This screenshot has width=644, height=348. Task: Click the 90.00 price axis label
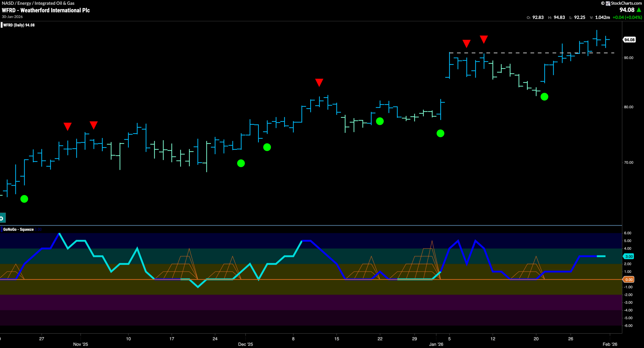[629, 58]
